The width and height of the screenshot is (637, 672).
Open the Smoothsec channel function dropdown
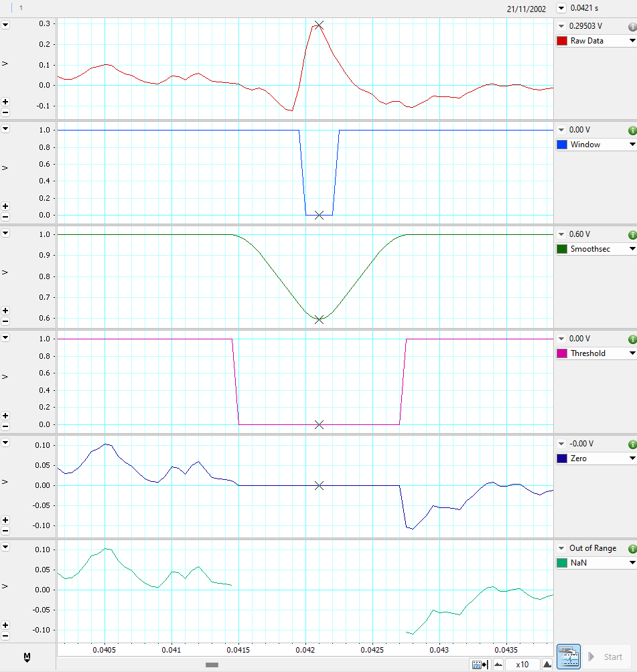click(x=632, y=249)
